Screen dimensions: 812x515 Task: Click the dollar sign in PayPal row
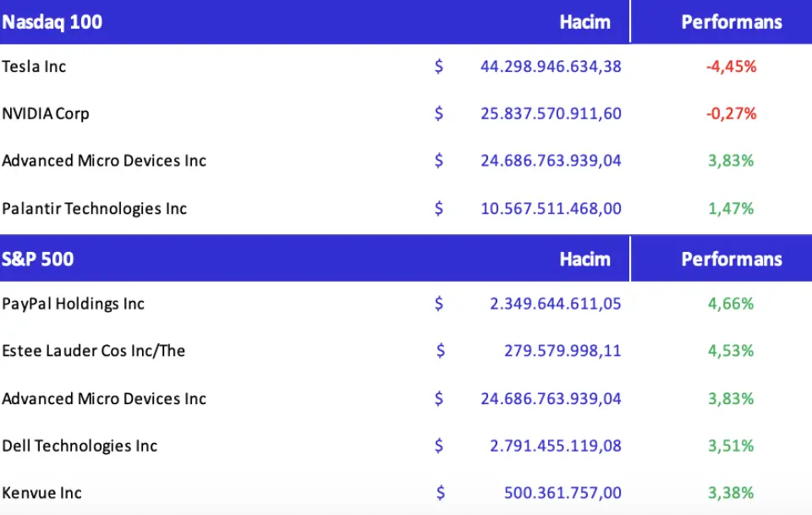438,304
